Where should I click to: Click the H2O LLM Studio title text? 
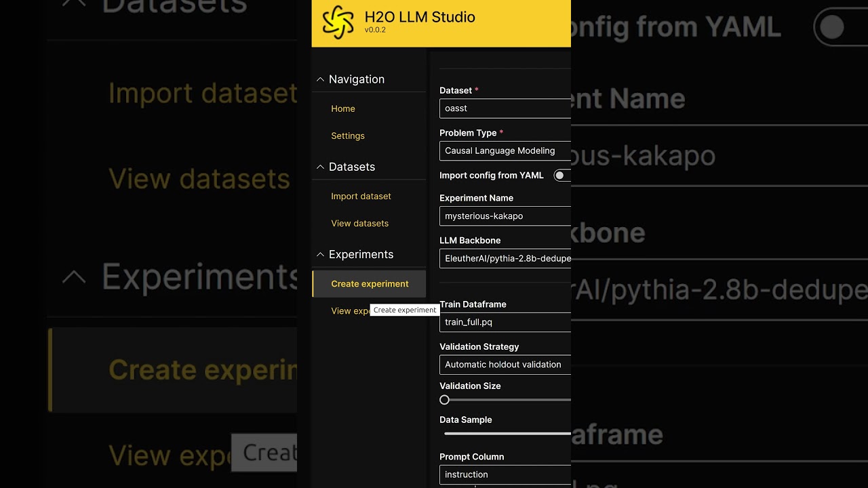pyautogui.click(x=420, y=17)
